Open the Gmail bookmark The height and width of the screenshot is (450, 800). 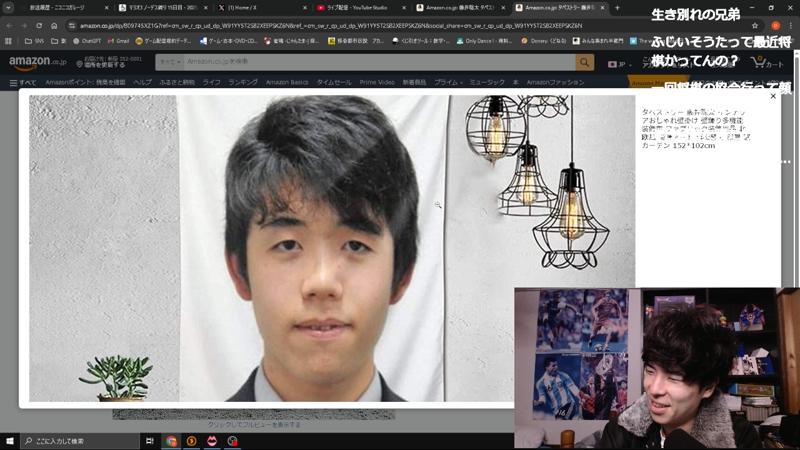coord(118,41)
